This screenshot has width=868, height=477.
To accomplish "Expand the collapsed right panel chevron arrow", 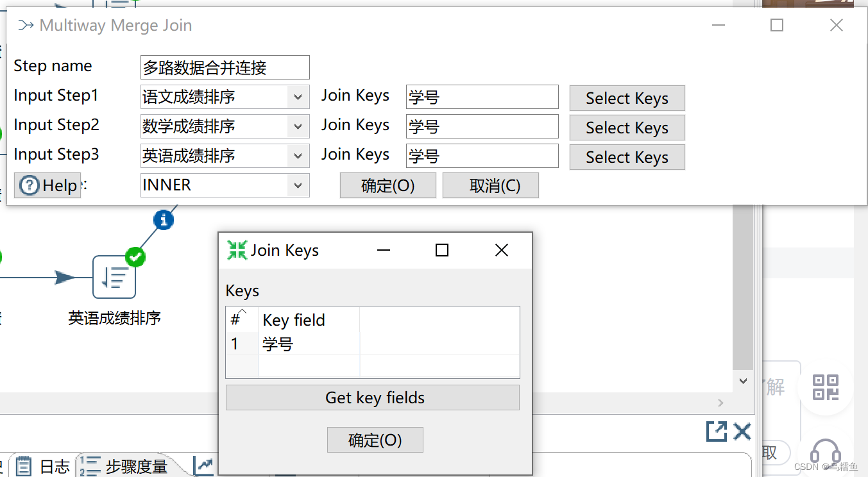I will point(720,403).
